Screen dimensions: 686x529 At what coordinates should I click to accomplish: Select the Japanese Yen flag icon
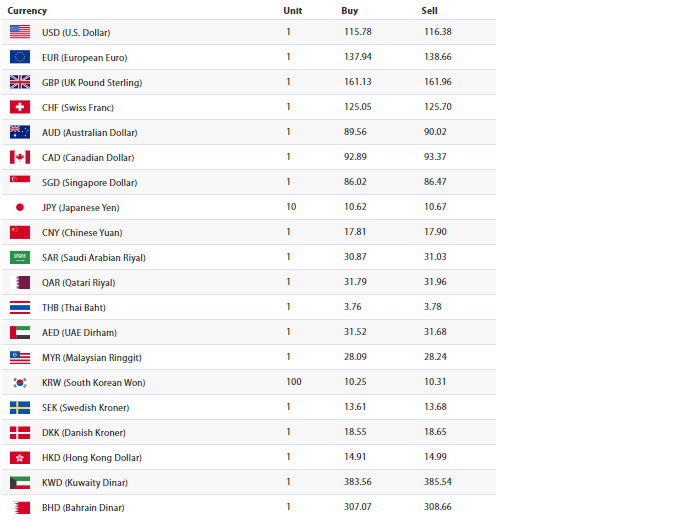[x=20, y=207]
